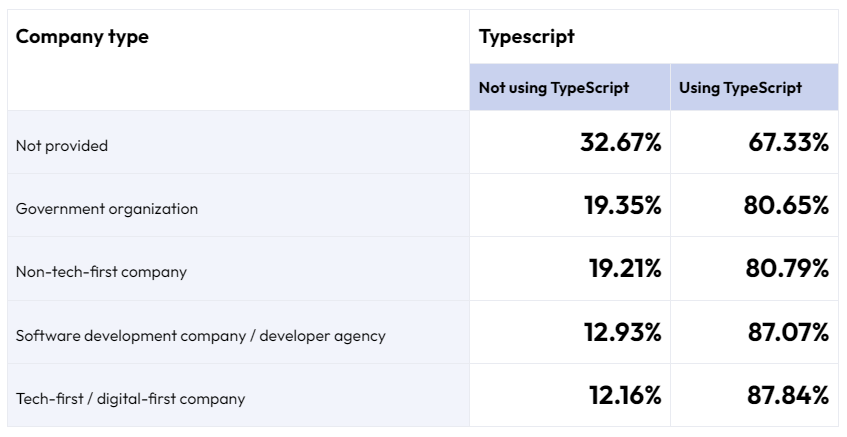Click the Government organization row label

[107, 209]
